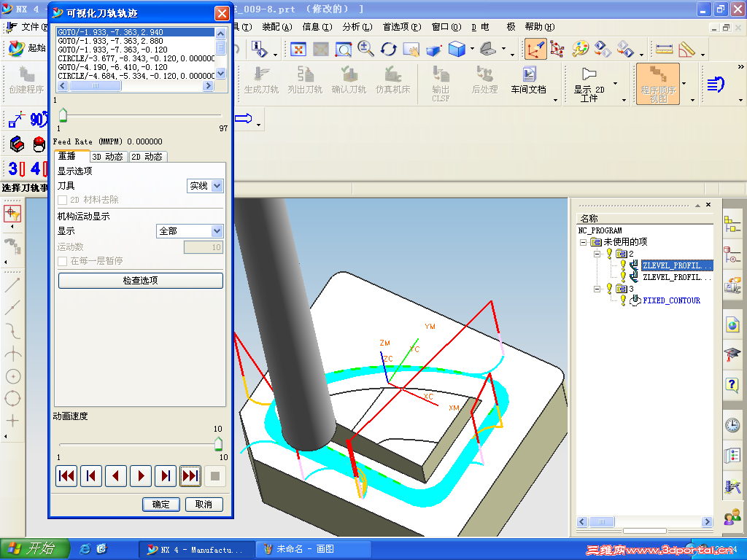Switch to the 2D Dynamic tab
The width and height of the screenshot is (747, 560).
point(147,157)
